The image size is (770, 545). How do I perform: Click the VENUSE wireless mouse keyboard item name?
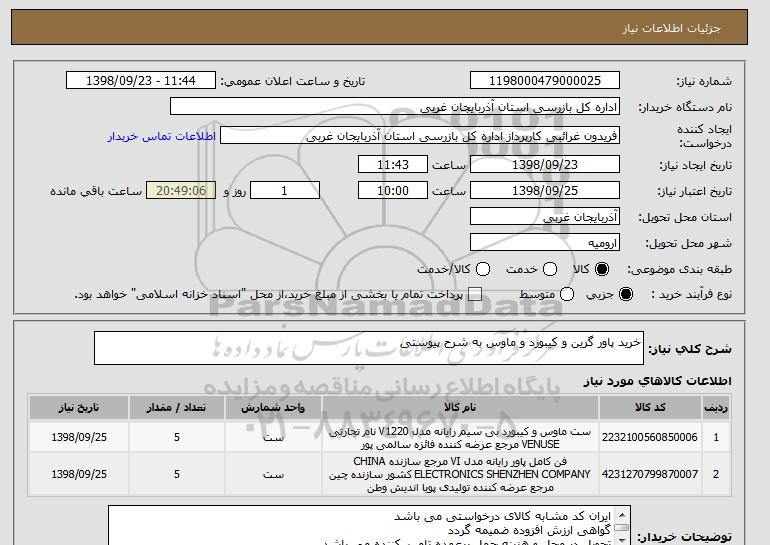[460, 438]
